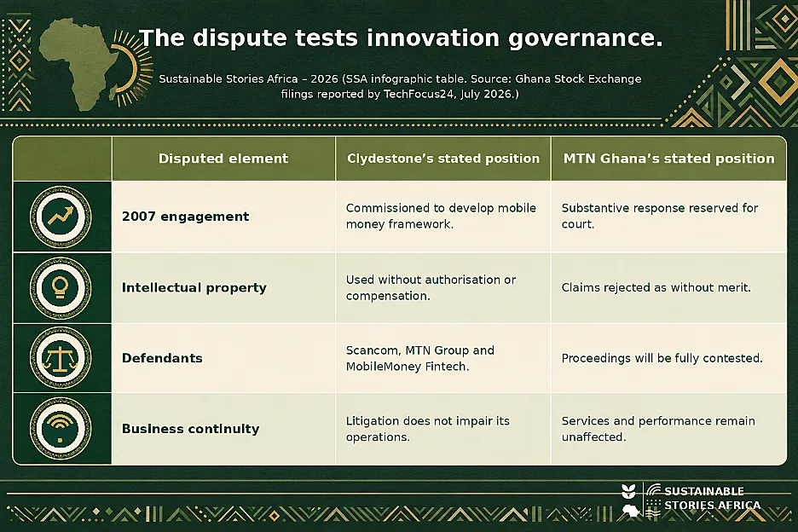
Task: Select the headline 'The dispute tests innovation governance.'
Action: [x=401, y=38]
